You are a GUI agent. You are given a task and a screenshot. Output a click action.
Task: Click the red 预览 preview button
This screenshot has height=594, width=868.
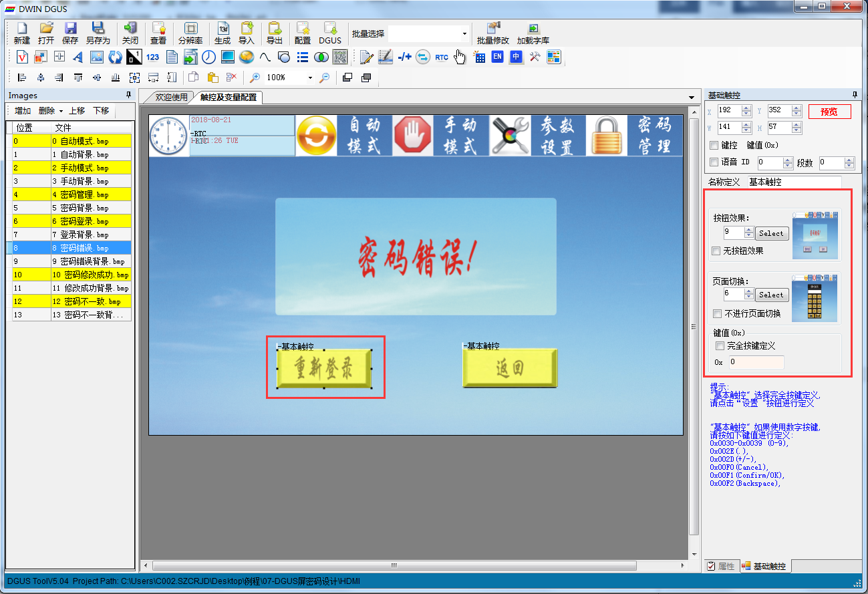[x=829, y=112]
